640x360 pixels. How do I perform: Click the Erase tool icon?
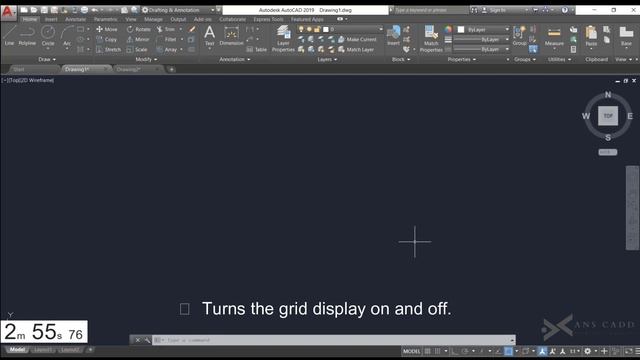[x=191, y=29]
